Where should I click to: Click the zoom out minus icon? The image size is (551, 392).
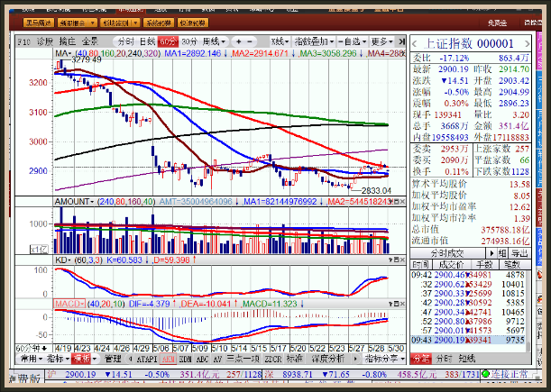250,41
